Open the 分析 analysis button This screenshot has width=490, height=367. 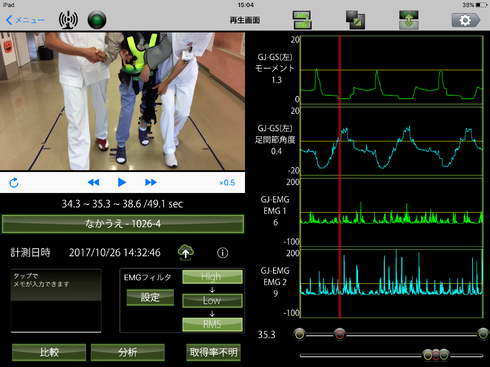[x=128, y=352]
